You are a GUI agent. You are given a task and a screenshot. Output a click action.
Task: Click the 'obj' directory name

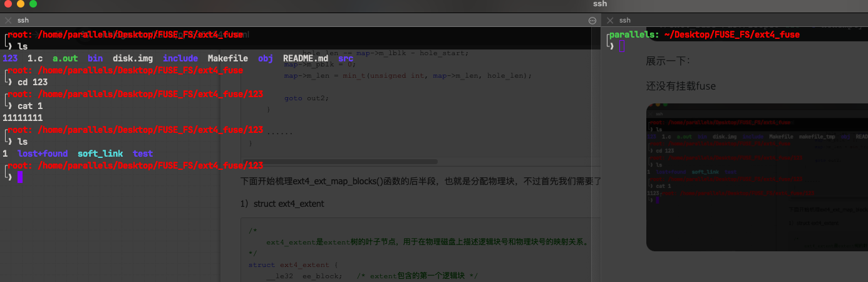[x=266, y=58]
